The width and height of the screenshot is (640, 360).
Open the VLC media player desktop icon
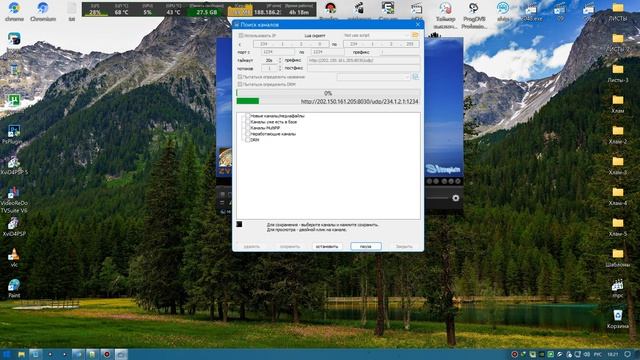click(x=14, y=258)
